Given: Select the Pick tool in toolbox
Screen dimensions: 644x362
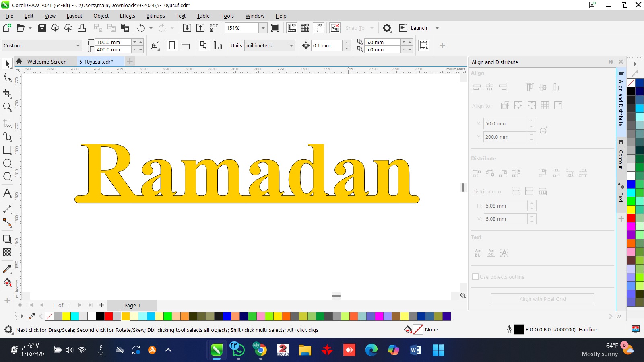Looking at the screenshot, I should click(x=7, y=64).
